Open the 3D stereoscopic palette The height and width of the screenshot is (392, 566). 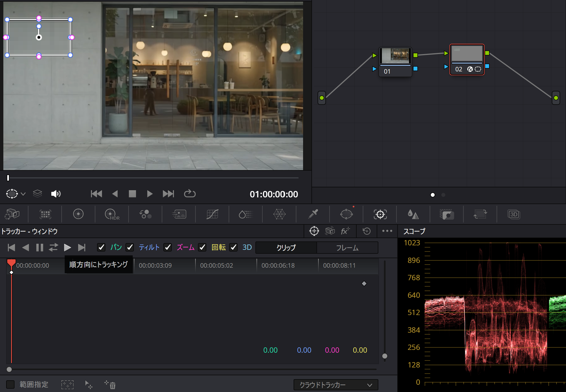click(x=514, y=214)
